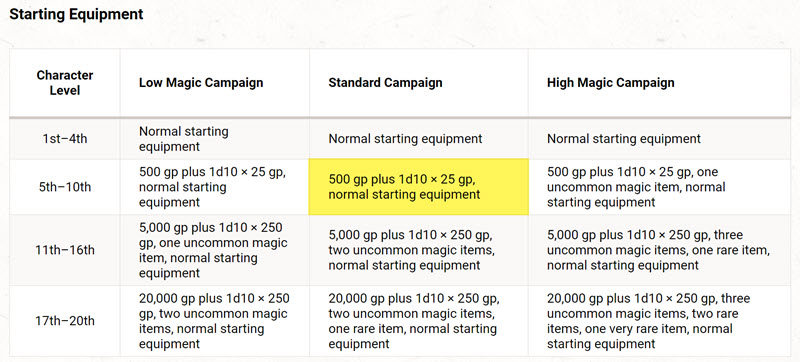This screenshot has height=362, width=800.
Task: Click Low Magic cell for 11th–16th level
Action: pos(215,250)
